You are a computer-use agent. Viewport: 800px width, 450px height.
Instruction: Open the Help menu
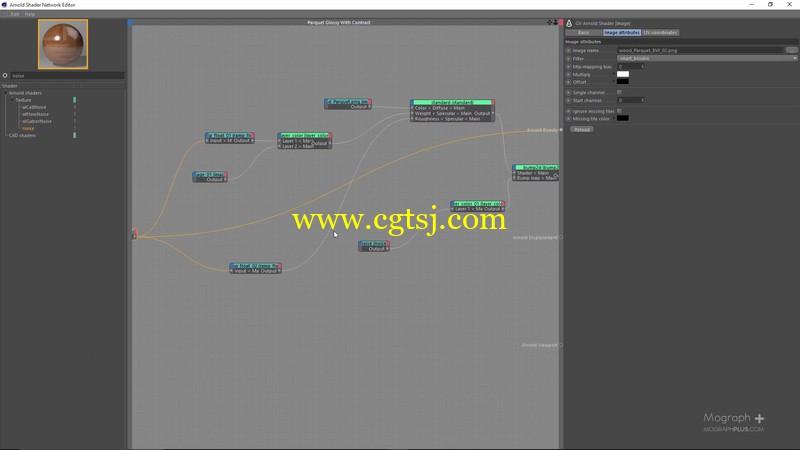[30, 14]
